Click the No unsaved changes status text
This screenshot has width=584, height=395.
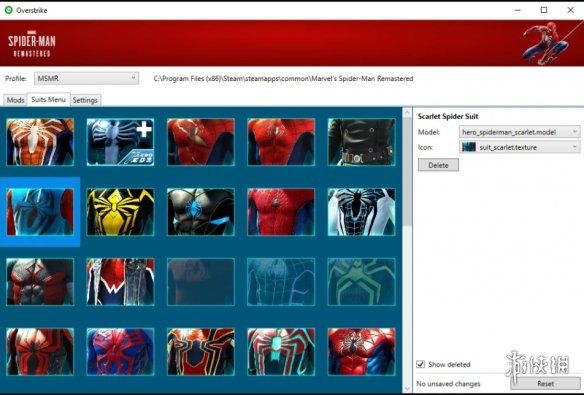pos(448,383)
